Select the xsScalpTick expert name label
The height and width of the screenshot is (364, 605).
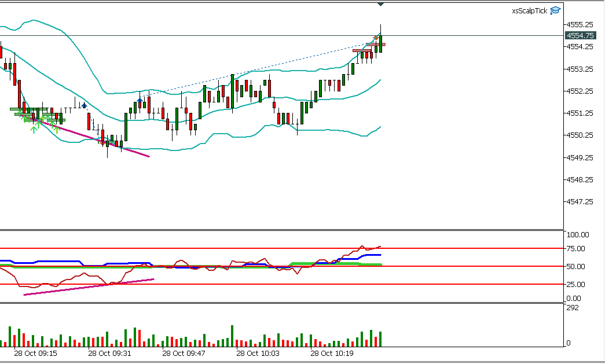pos(529,11)
